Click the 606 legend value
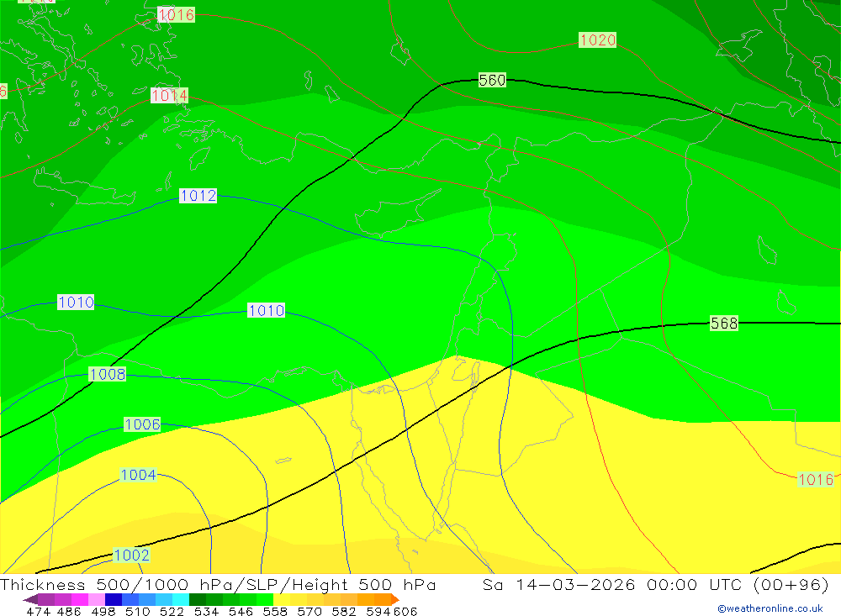 405,611
